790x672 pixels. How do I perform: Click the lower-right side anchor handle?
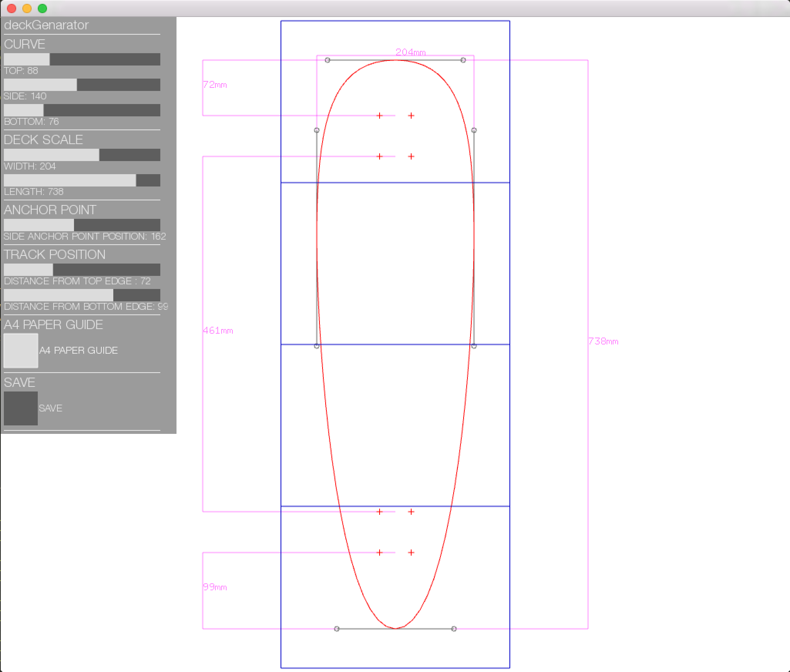(474, 346)
